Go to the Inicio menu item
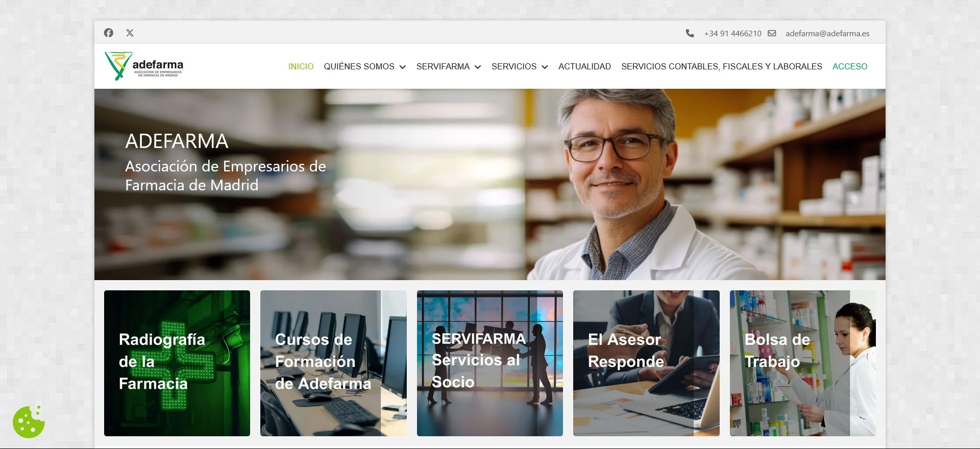Screen dimensions: 980x449 [301, 66]
